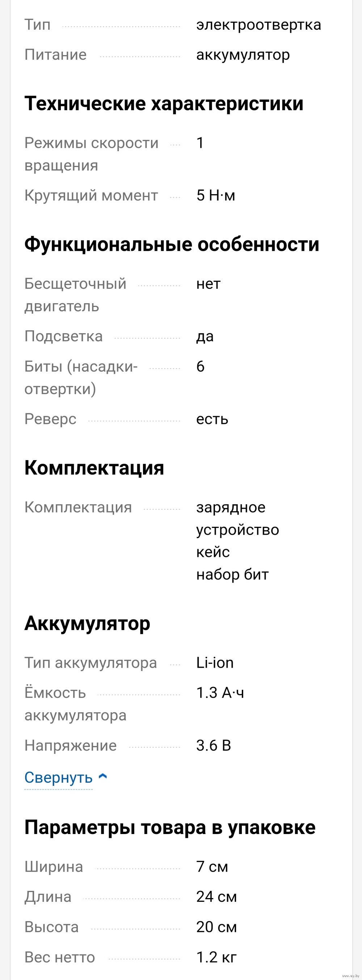Click the 3.6 В voltage value
This screenshot has height=980, width=362.
click(214, 746)
